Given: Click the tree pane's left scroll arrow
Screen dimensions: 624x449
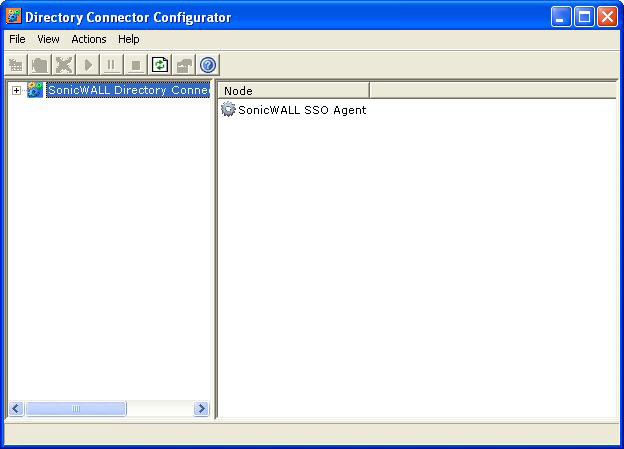Looking at the screenshot, I should [15, 408].
